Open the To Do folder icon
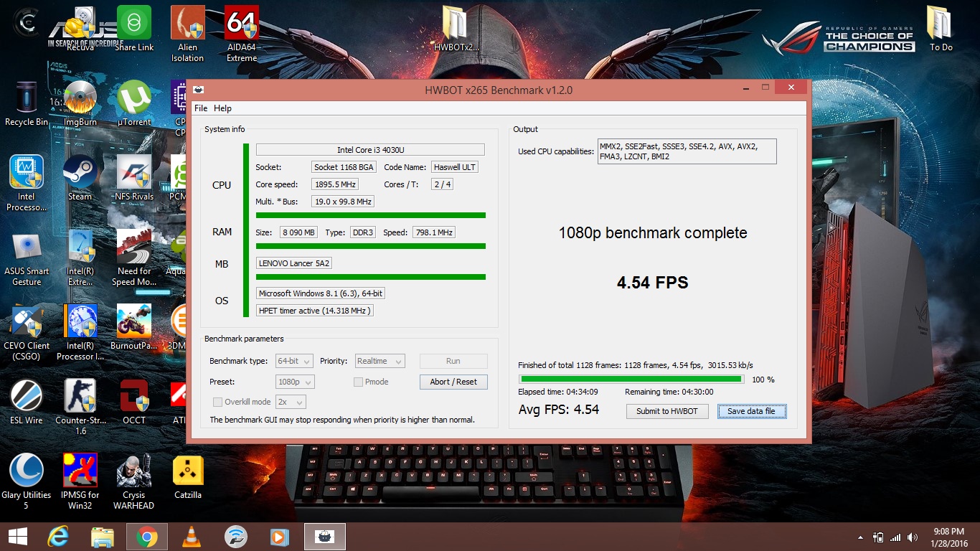The width and height of the screenshot is (980, 551). (x=941, y=30)
